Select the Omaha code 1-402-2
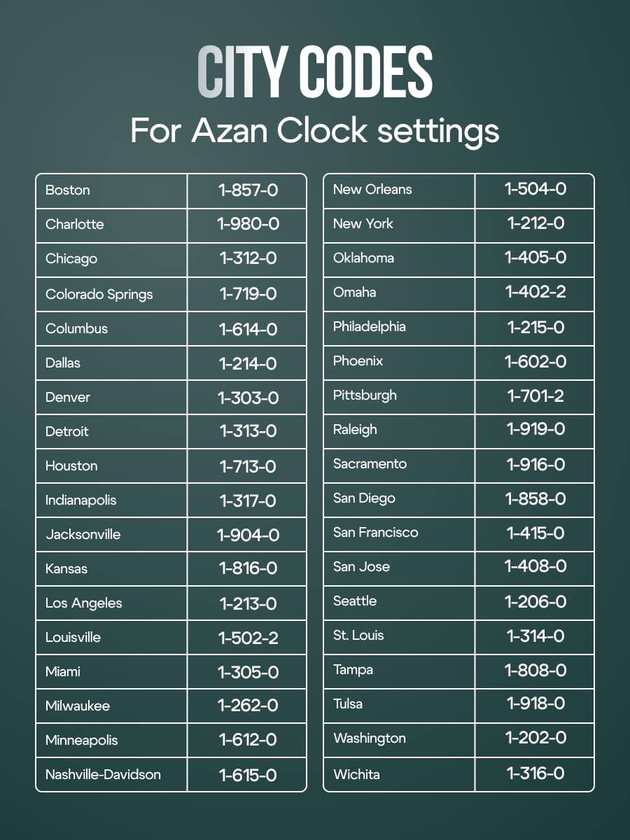Viewport: 630px width, 840px height. pos(535,292)
